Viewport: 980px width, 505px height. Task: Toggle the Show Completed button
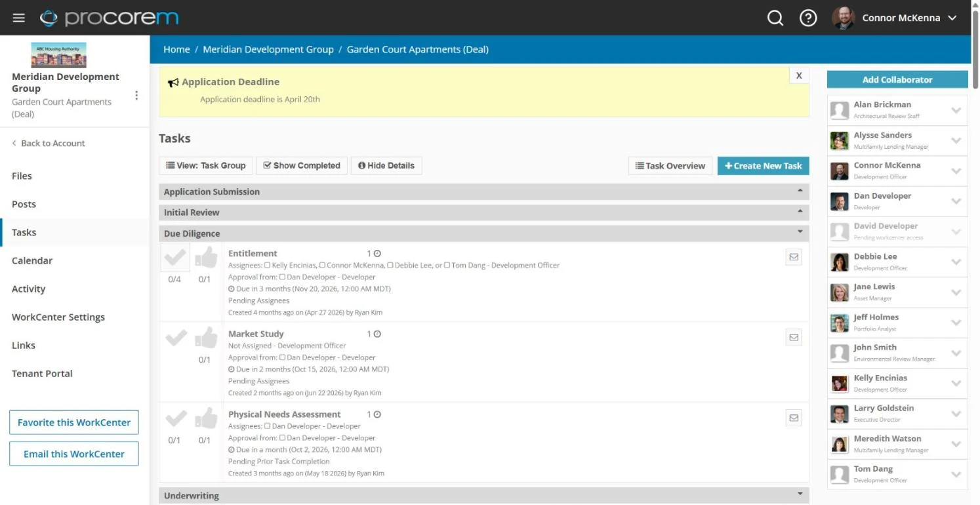(x=302, y=166)
